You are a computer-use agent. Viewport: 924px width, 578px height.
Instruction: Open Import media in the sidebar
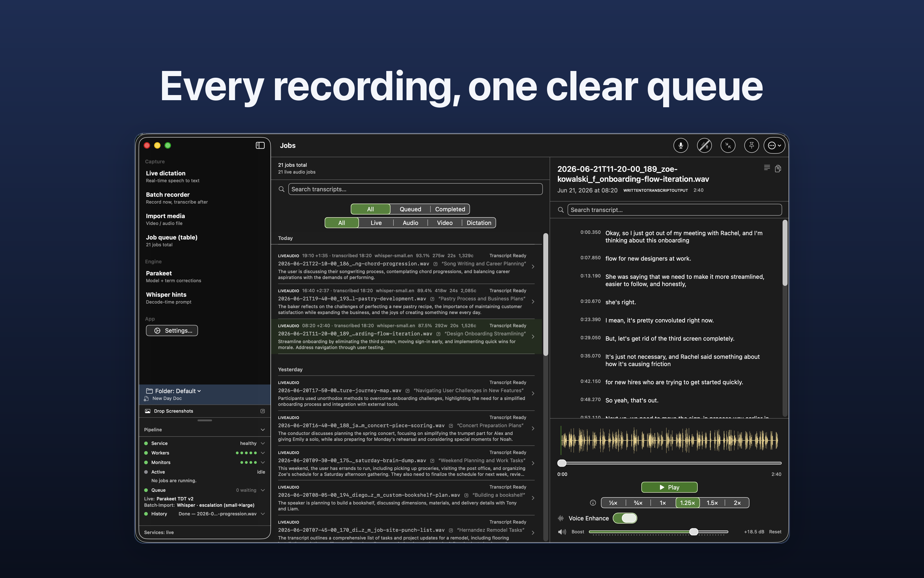pos(165,219)
